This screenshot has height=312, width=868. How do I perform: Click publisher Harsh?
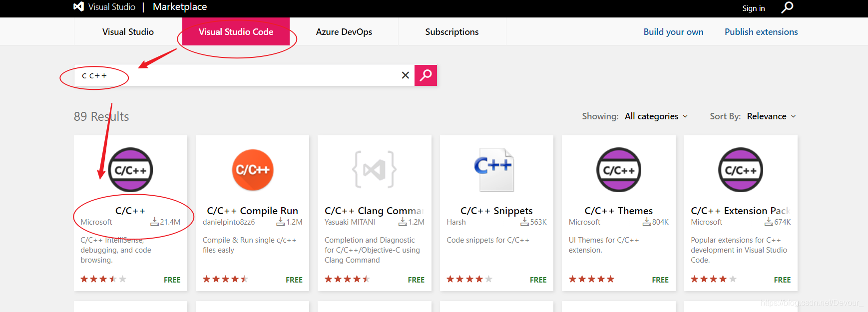(x=456, y=222)
